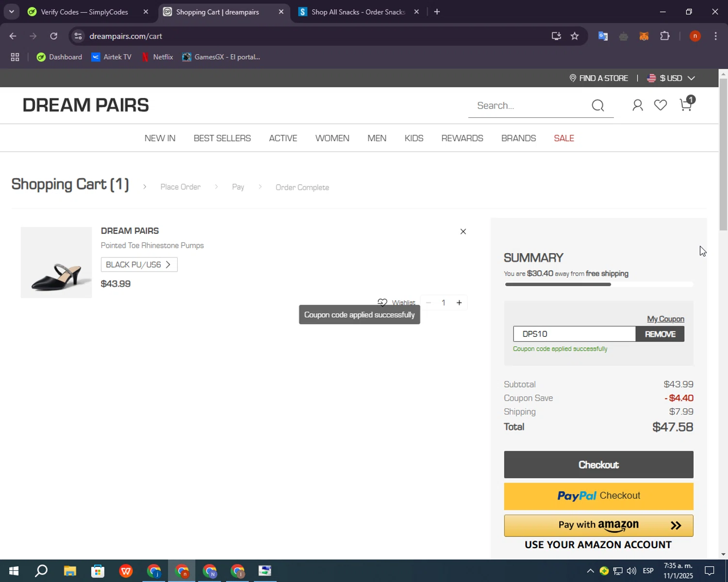Open the REWARDS menu

(462, 138)
